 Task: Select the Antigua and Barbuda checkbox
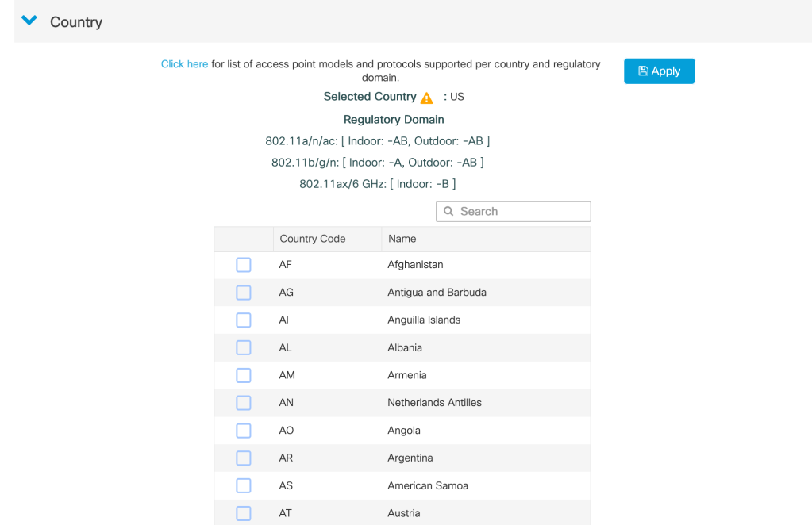coord(244,293)
